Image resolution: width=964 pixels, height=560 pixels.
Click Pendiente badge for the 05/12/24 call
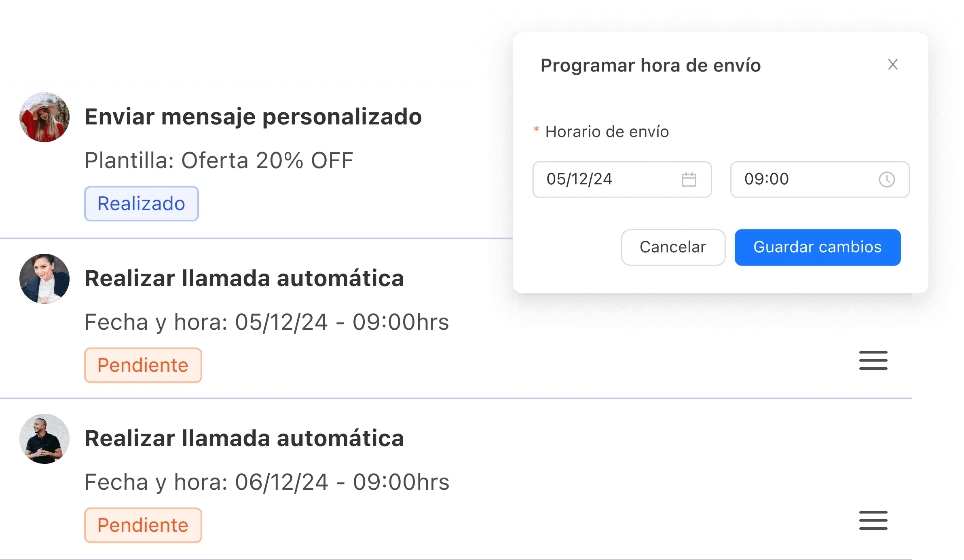(143, 365)
